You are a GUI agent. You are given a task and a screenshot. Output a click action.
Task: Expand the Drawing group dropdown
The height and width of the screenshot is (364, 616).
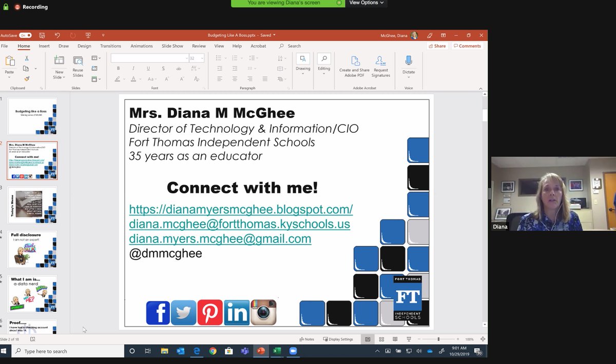[x=303, y=74]
